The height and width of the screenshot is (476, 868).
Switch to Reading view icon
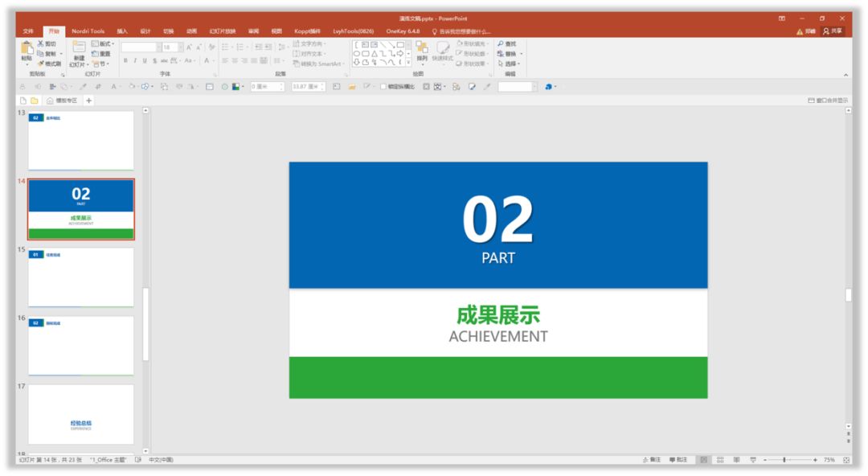pyautogui.click(x=737, y=460)
